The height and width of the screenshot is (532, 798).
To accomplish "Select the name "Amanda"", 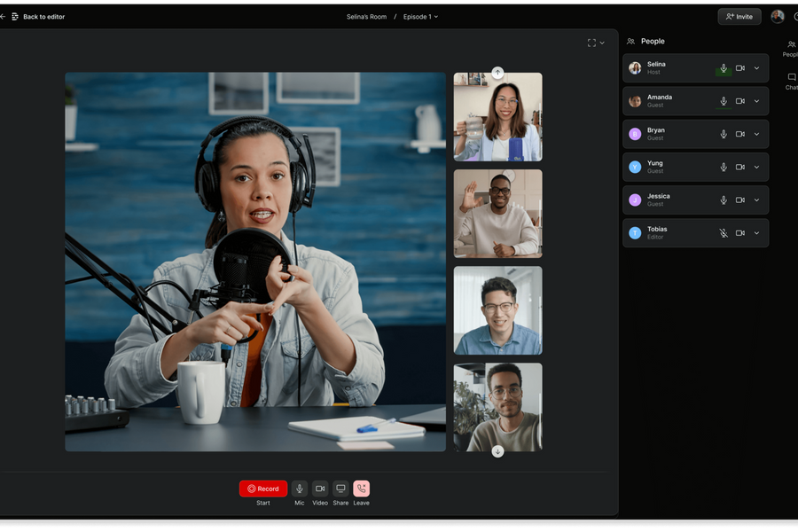I will pyautogui.click(x=660, y=98).
